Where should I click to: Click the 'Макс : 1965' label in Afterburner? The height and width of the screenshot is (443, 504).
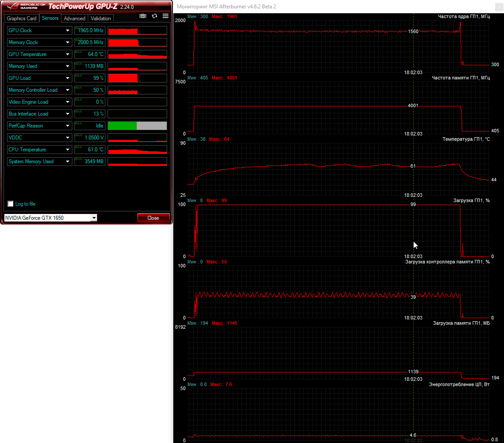pos(224,16)
